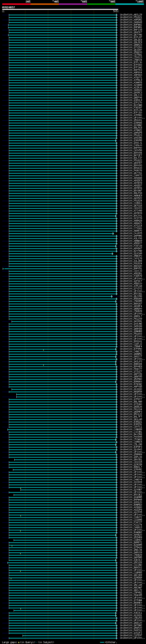
Task: Click the green ~80% identity legend bar
Action: click(x=101, y=4)
